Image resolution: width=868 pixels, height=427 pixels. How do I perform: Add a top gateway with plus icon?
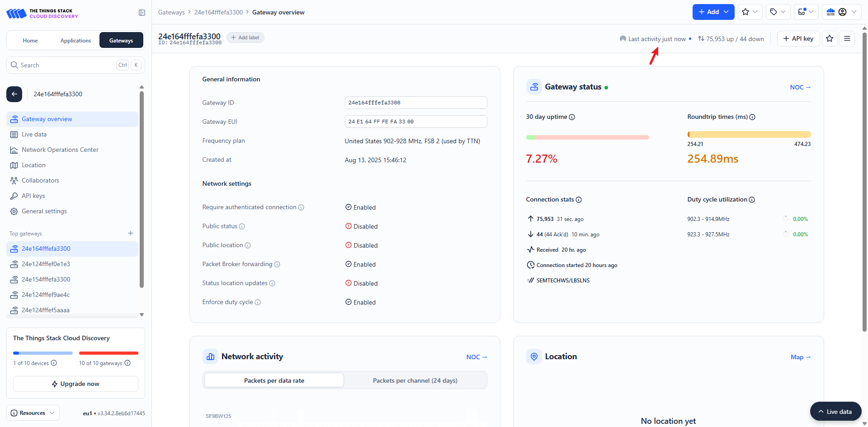[x=131, y=233]
